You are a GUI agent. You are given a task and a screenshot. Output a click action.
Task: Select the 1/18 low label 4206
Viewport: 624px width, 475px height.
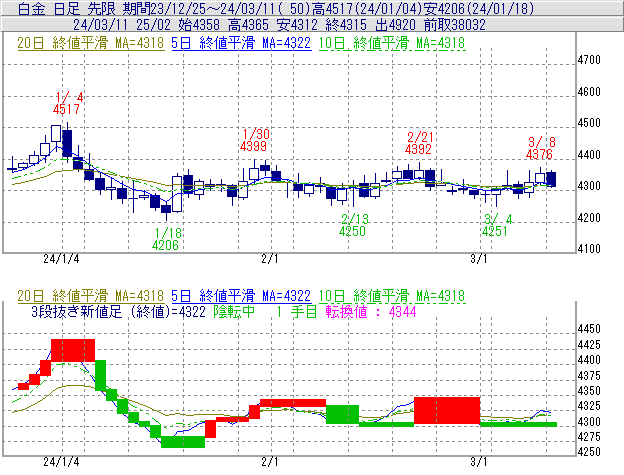[x=166, y=244]
